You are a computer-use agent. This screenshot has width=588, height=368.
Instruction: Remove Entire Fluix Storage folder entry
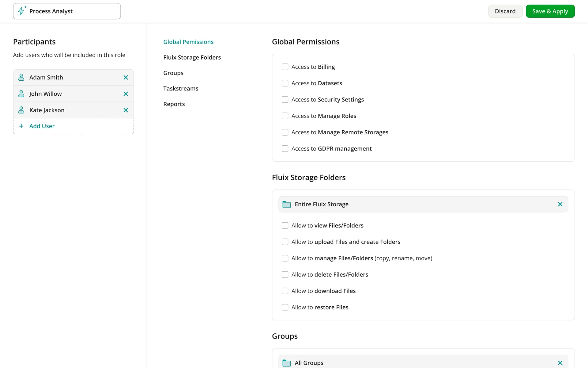click(x=560, y=204)
